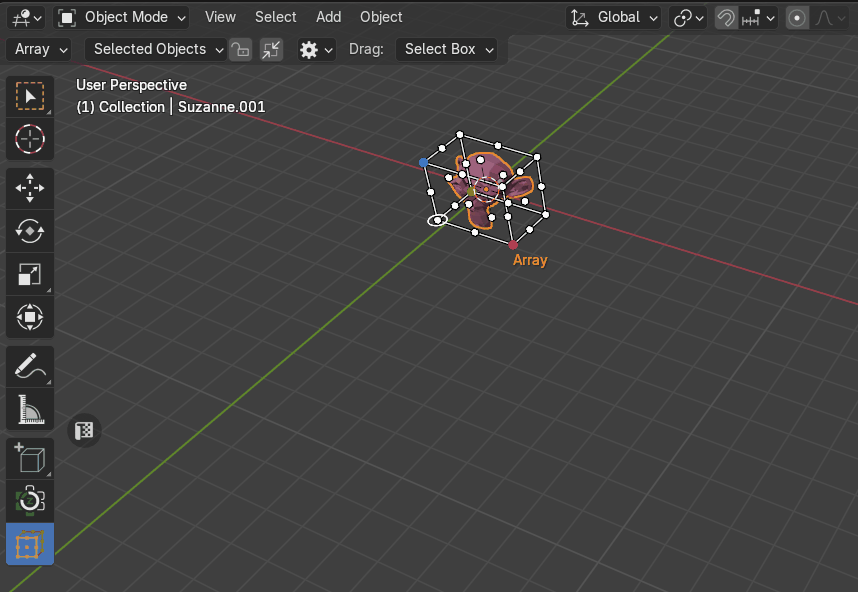Open the Add menu
Viewport: 858px width, 592px height.
pos(328,18)
